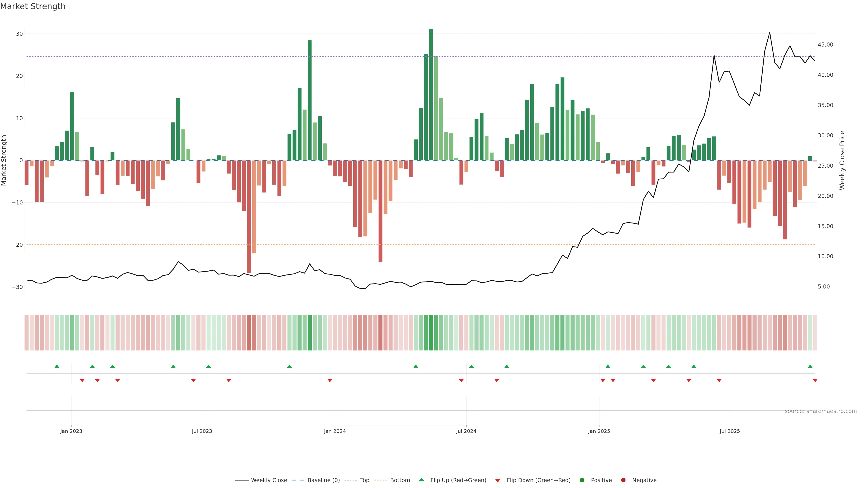
Task: Click the Market Strength chart title
Action: pos(33,6)
